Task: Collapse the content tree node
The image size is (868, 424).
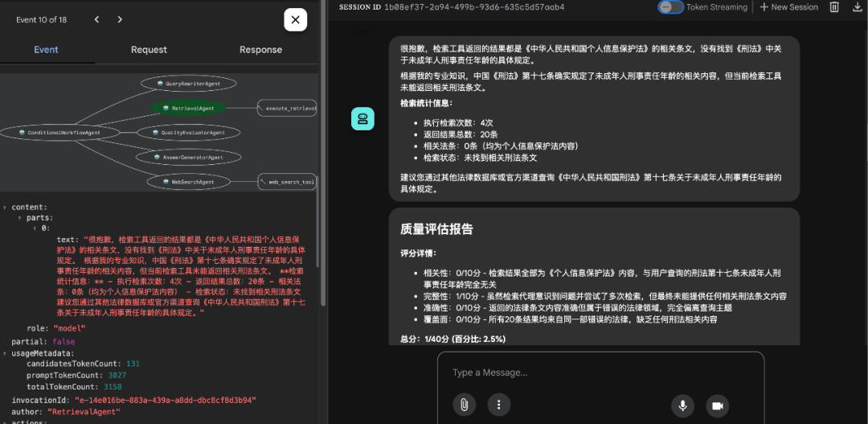Action: coord(5,208)
